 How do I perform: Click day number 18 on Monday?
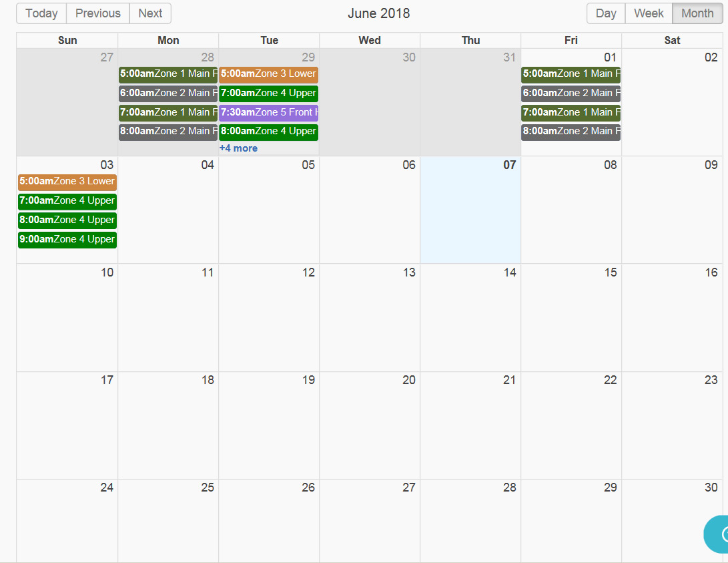pos(208,380)
